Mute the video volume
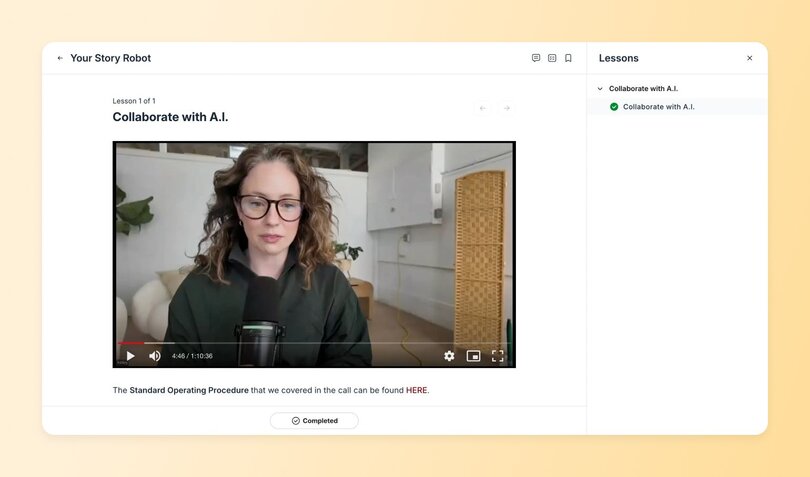Viewport: 810px width, 477px height. 155,356
